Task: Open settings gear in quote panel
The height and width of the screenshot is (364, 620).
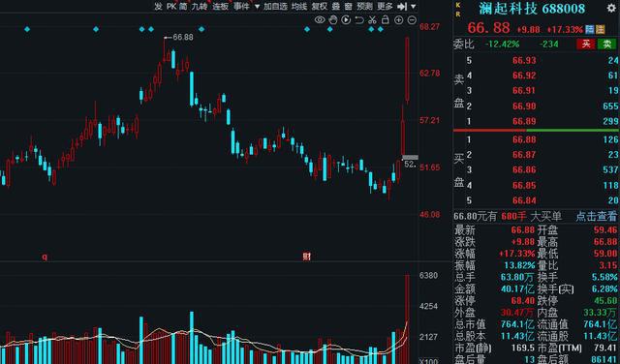Action: click(x=611, y=9)
